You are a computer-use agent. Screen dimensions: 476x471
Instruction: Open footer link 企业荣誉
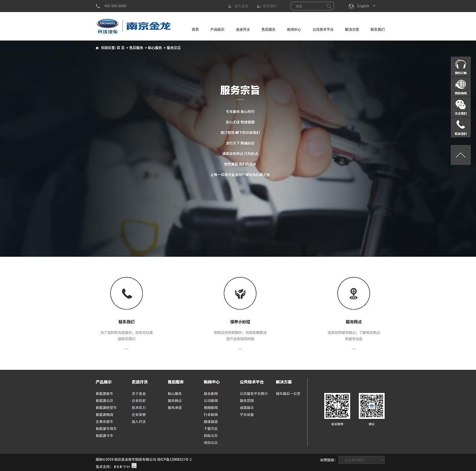[x=139, y=415]
